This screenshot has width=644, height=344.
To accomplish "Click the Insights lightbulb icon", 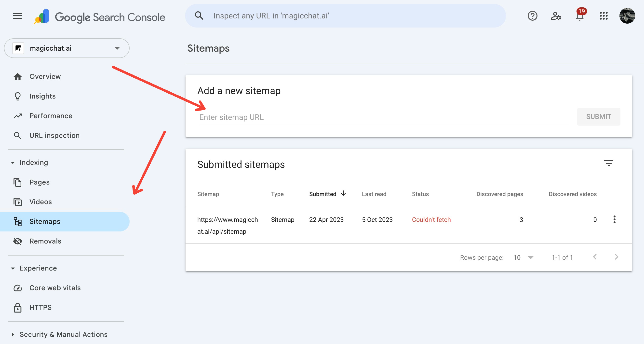I will 17,96.
